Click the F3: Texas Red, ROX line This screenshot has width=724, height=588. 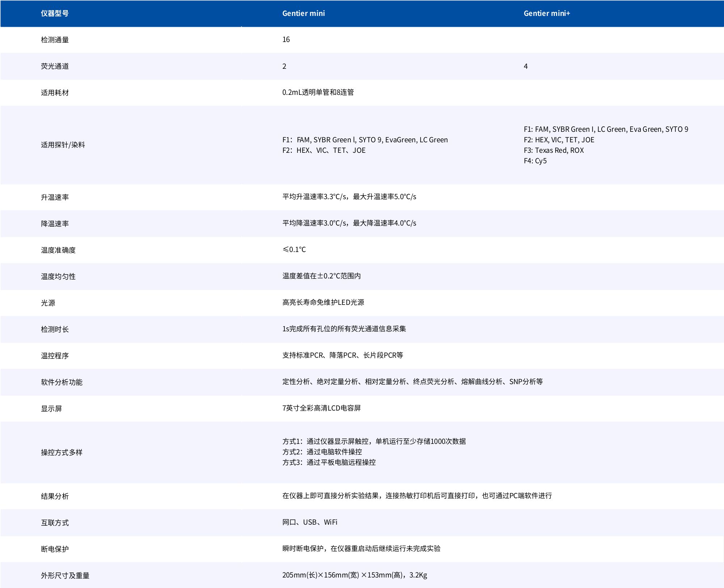553,150
